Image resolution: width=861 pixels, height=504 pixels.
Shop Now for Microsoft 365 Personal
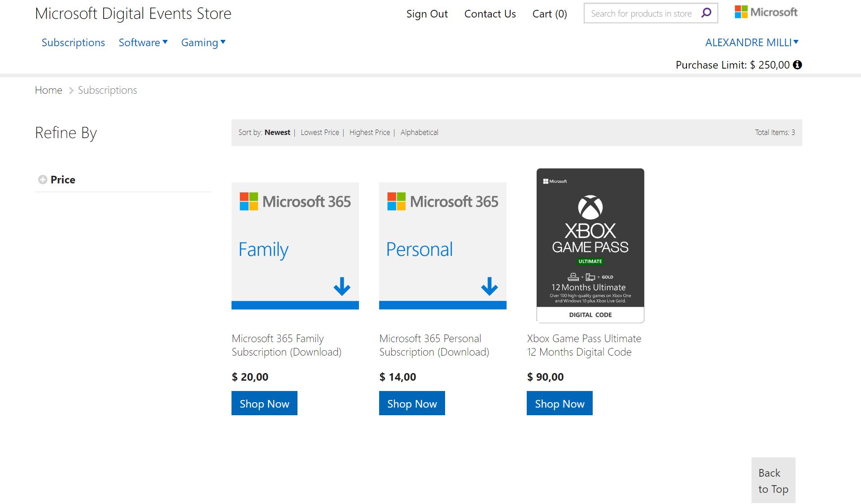412,403
